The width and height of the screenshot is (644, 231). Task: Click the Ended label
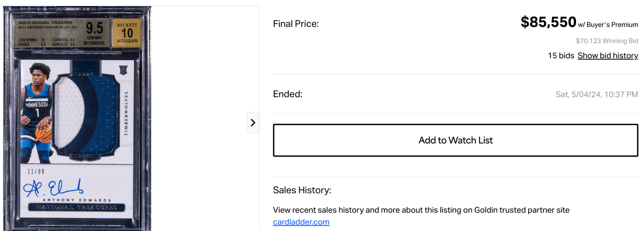(288, 94)
